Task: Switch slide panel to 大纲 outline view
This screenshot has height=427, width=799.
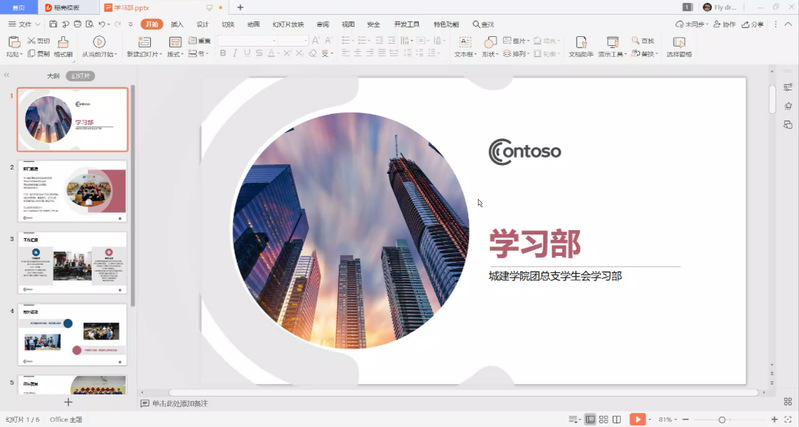Action: click(53, 75)
